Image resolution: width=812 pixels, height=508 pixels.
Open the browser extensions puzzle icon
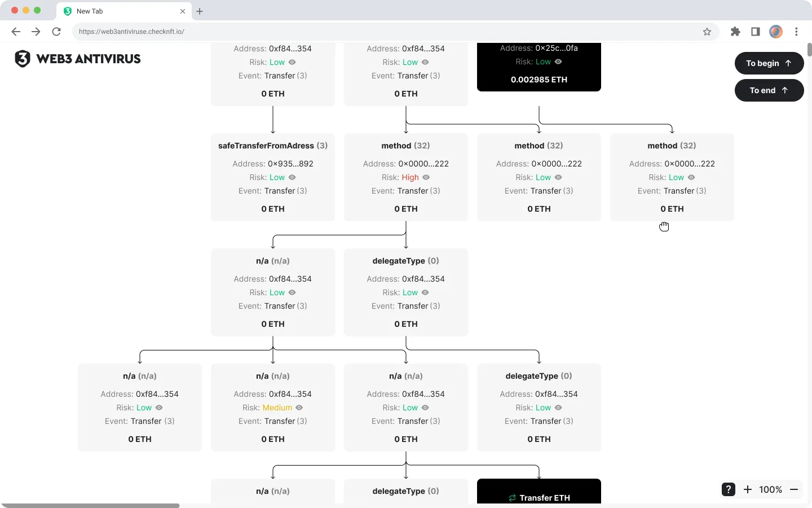click(735, 32)
